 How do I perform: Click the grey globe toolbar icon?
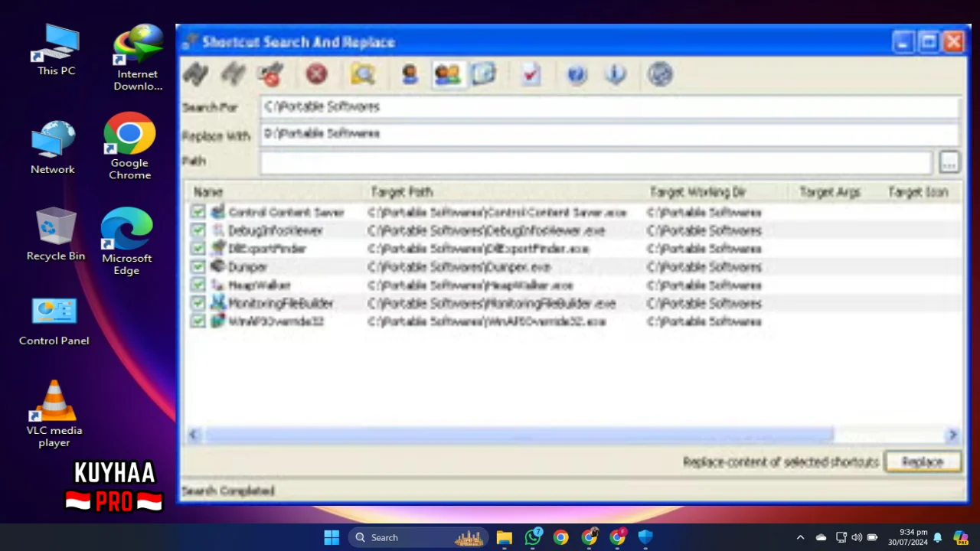660,74
